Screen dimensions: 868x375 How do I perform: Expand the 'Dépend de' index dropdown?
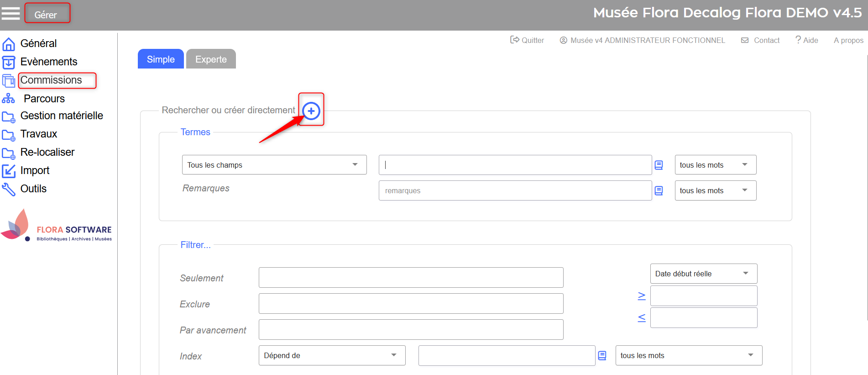point(331,355)
